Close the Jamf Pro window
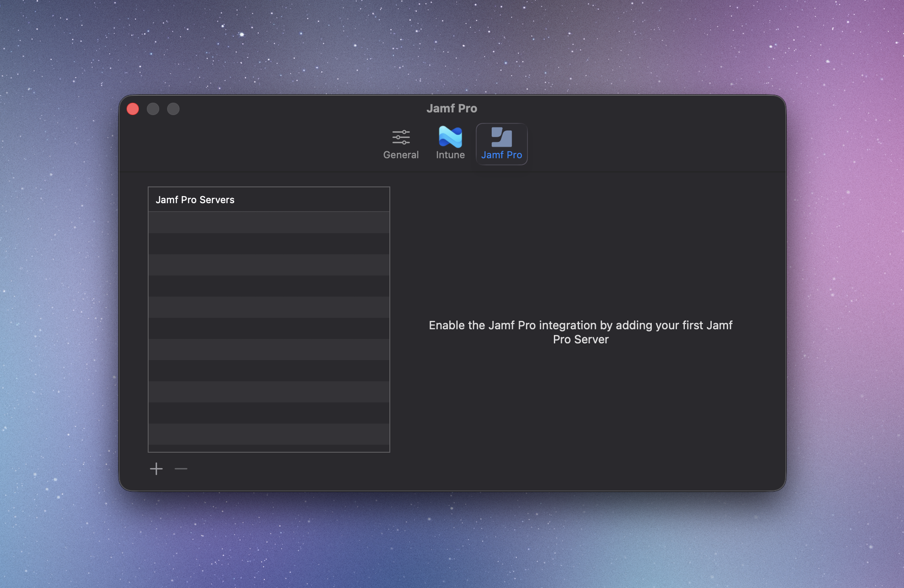This screenshot has width=904, height=588. 133,109
